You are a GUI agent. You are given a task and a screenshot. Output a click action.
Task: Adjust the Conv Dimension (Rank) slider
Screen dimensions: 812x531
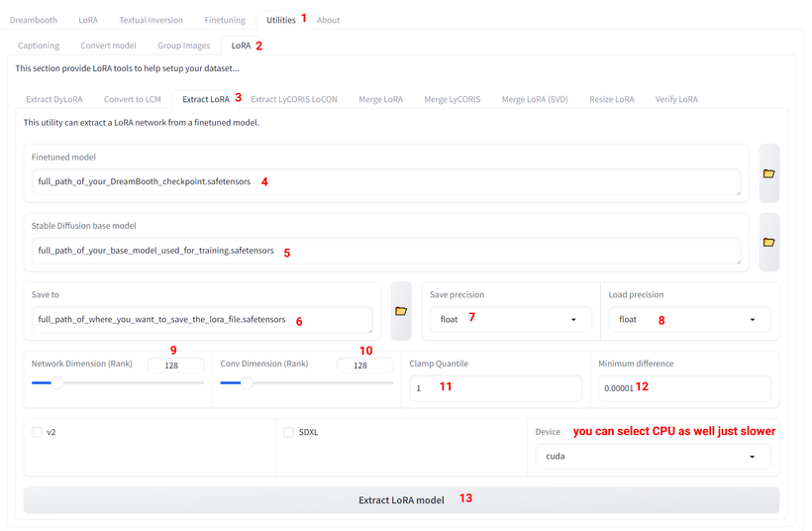(x=307, y=382)
